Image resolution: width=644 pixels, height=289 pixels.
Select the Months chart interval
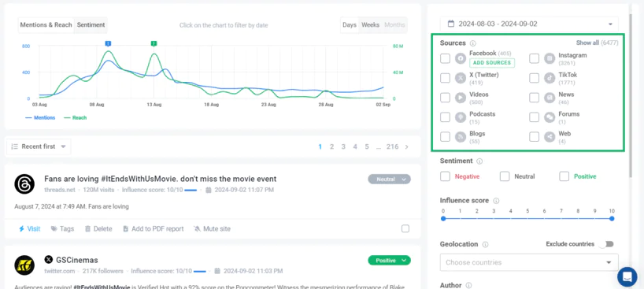click(x=394, y=24)
